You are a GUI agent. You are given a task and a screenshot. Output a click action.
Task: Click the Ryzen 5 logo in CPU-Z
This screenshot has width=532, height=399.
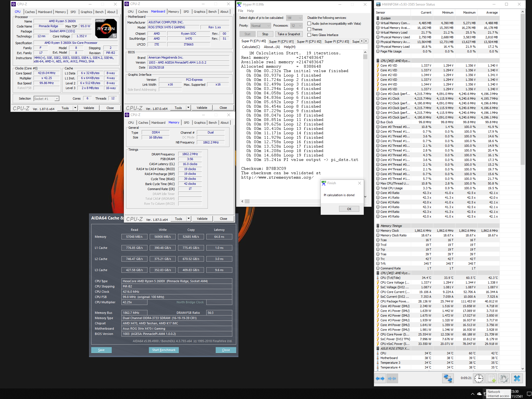pyautogui.click(x=106, y=29)
